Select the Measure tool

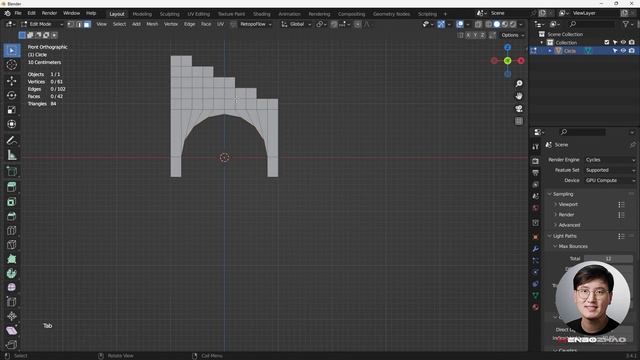point(11,155)
